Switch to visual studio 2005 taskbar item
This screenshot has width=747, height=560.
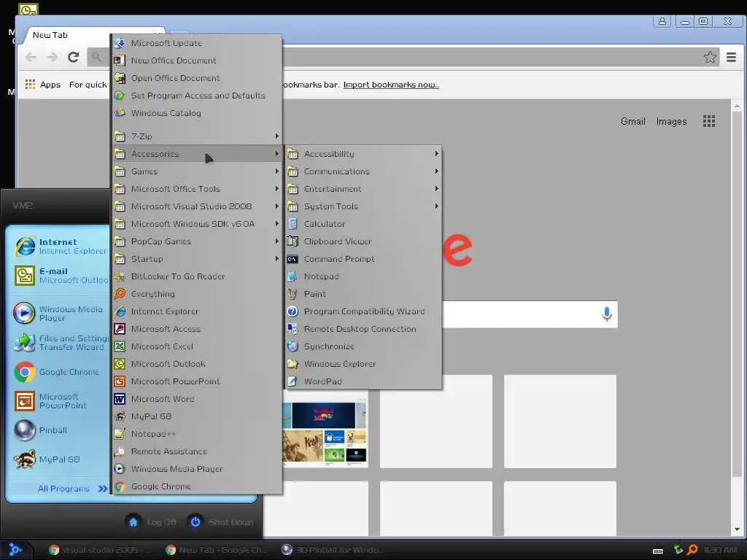pyautogui.click(x=99, y=550)
